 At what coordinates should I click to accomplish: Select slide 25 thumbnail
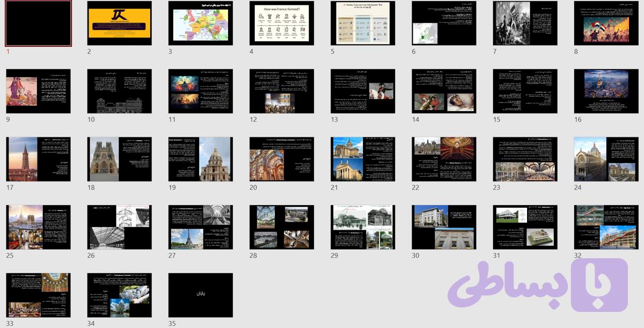(x=38, y=227)
